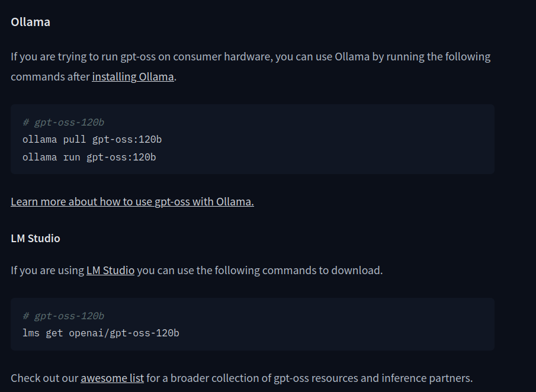536x392 pixels.
Task: Click the words 'If you are using' before LM Studio
Action: (47, 271)
